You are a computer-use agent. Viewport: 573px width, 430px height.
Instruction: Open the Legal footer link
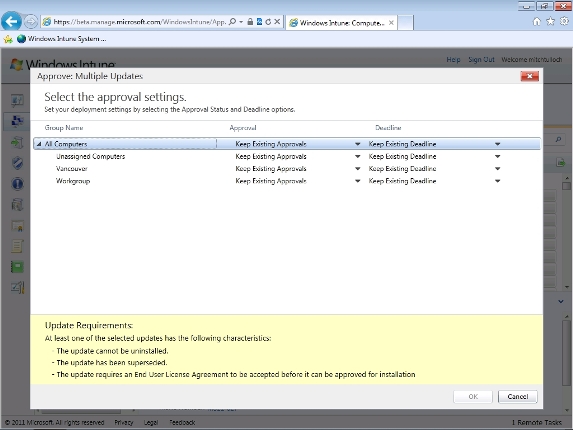pos(151,422)
